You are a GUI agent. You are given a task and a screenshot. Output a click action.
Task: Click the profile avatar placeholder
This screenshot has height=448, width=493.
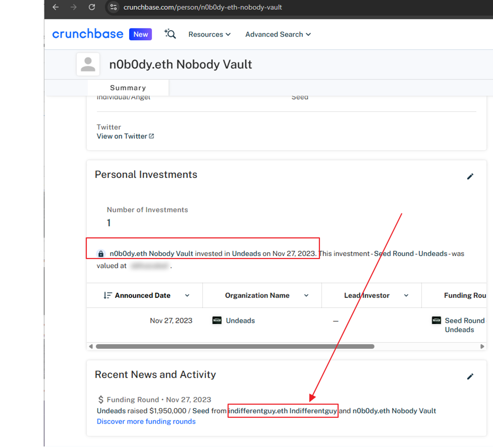point(88,64)
